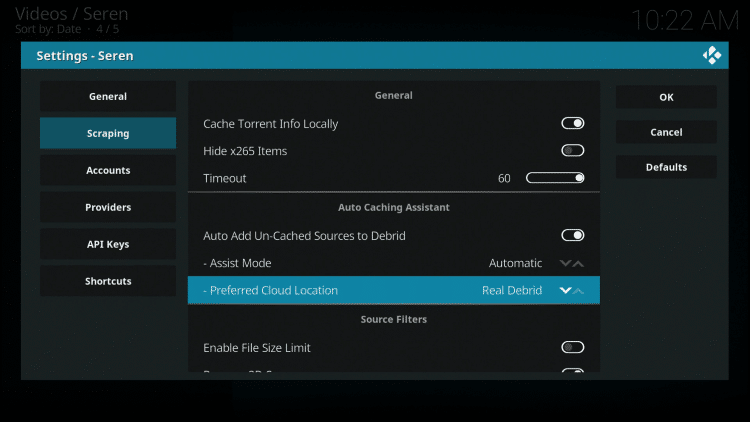Select the Scraping category
The image size is (750, 422).
[108, 134]
